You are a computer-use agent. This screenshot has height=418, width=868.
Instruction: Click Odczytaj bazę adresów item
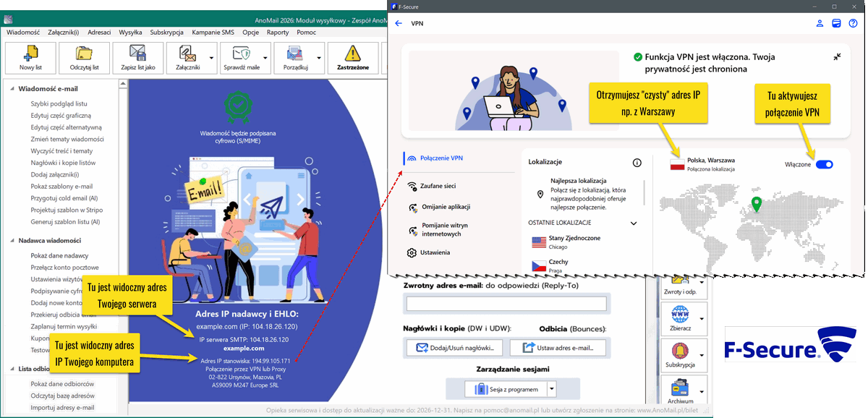[x=62, y=396]
